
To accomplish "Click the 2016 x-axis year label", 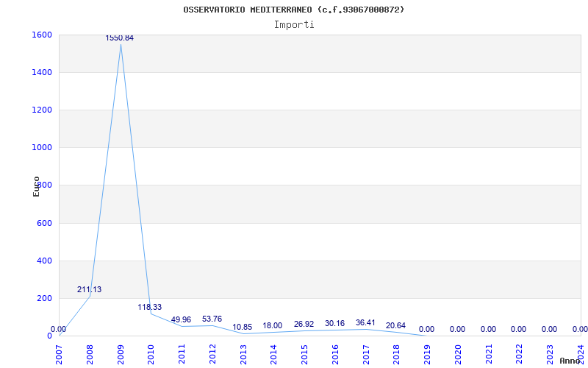I will [335, 355].
